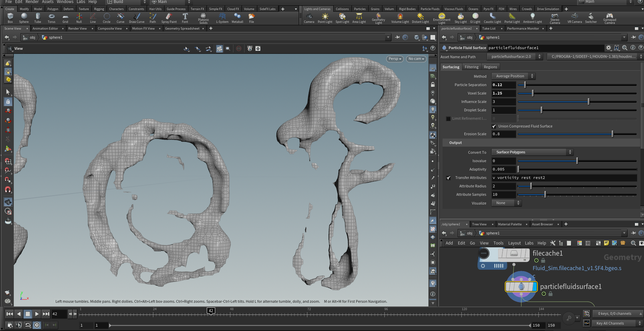Click the Particle Separation value field
This screenshot has height=331, width=644.
(503, 85)
